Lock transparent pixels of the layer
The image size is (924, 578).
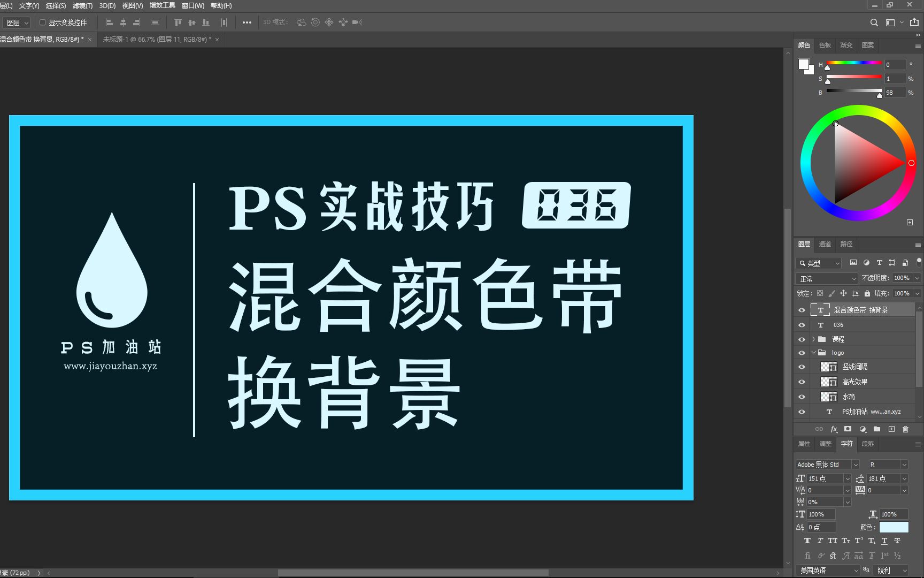pos(820,293)
